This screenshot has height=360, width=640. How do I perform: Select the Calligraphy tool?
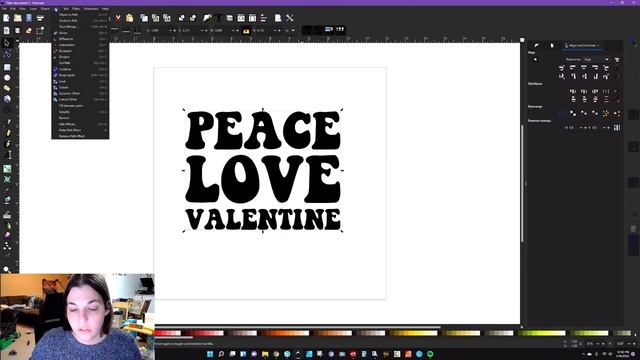click(x=8, y=144)
